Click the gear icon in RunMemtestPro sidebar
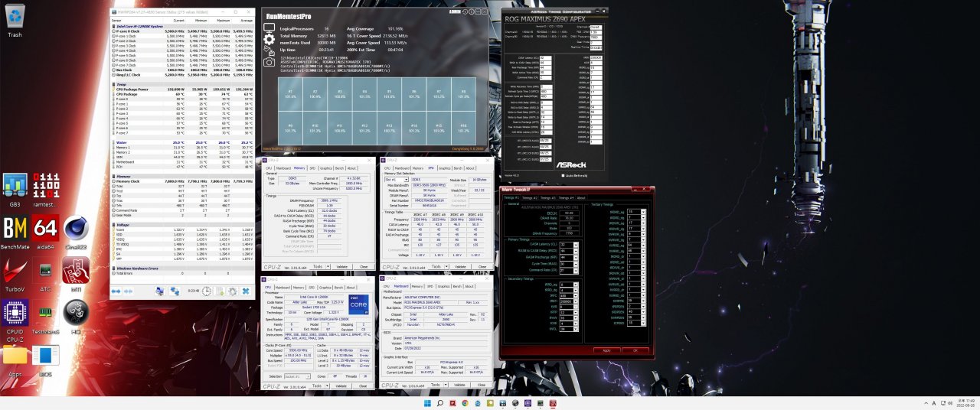Screen dimensions: 980x410 [x=269, y=39]
